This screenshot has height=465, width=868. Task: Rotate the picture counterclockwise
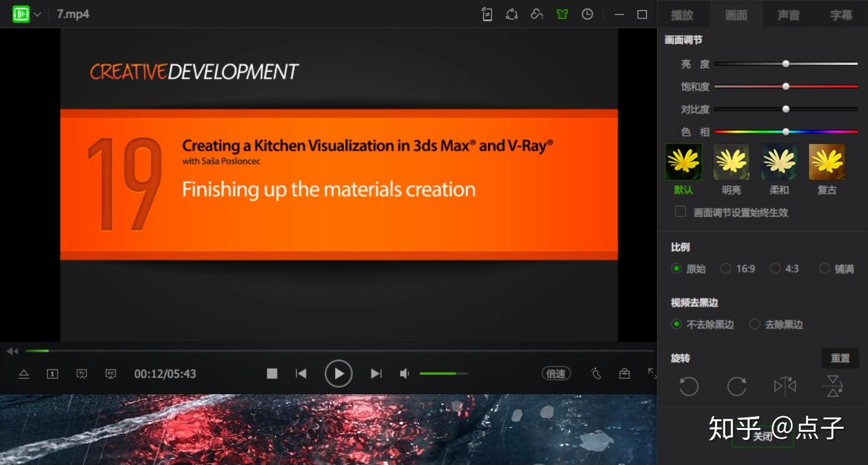point(689,386)
